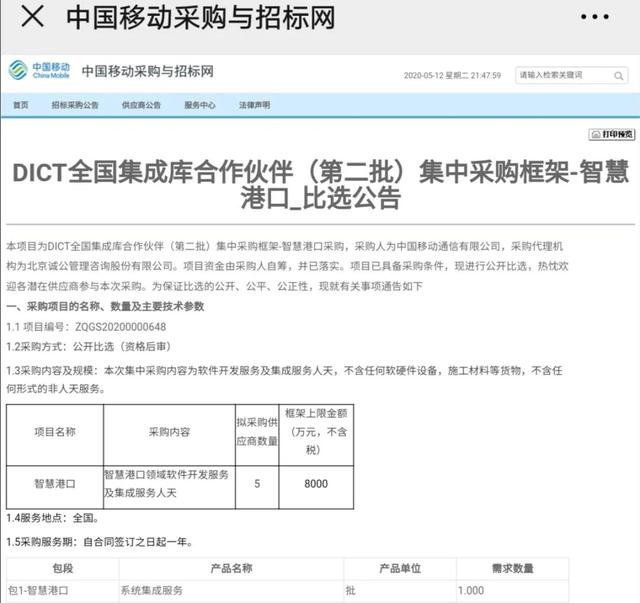Open the 首页 home tab
The image size is (640, 603).
[x=20, y=105]
